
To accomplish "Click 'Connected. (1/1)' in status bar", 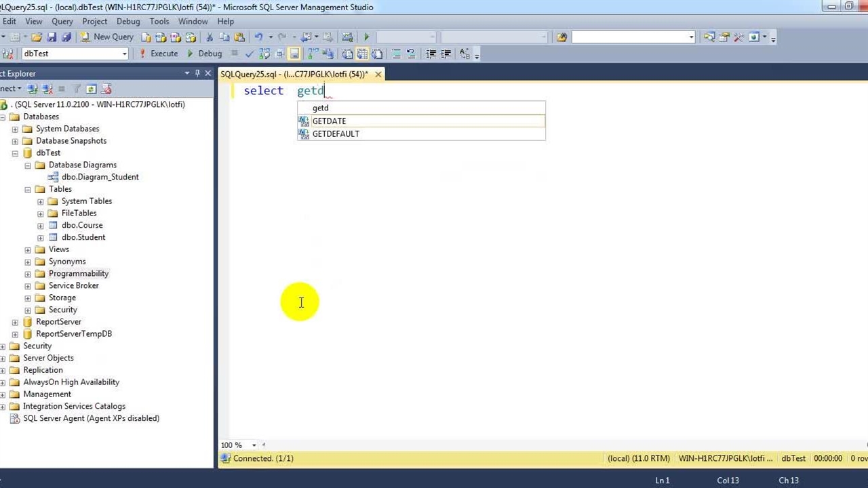I will (x=263, y=458).
